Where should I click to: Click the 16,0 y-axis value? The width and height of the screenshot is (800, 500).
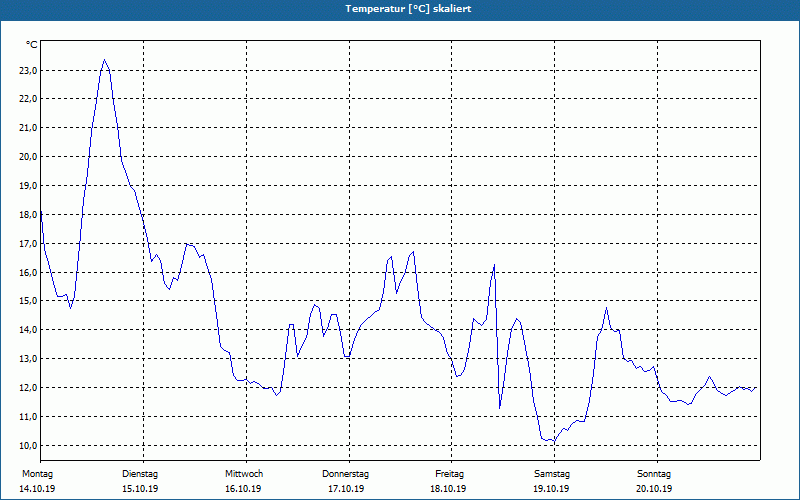[28, 272]
